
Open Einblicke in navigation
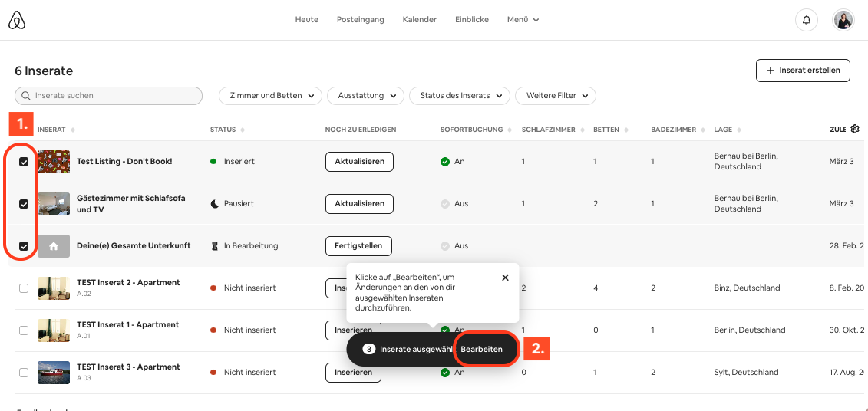coord(472,19)
